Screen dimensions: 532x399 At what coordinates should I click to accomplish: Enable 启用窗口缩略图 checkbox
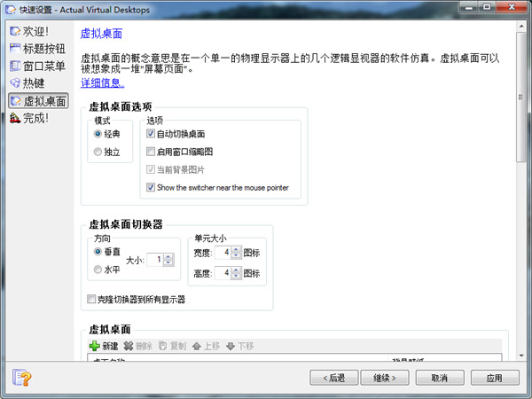[x=150, y=152]
